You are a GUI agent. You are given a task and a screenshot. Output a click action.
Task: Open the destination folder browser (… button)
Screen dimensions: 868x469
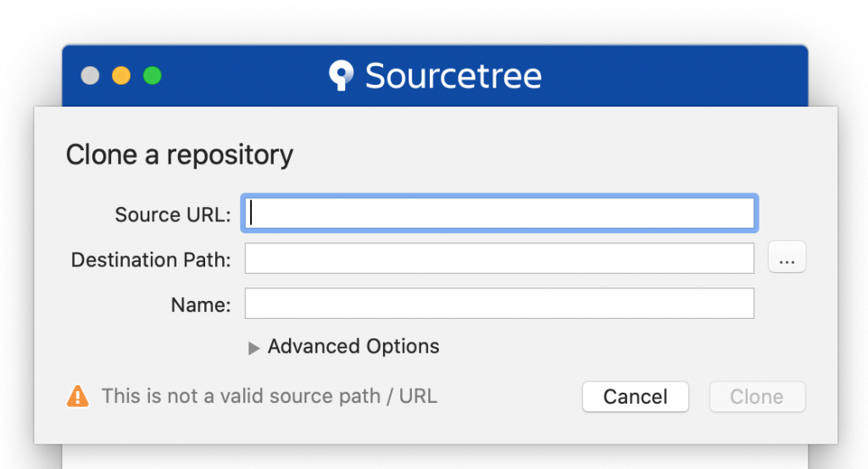[787, 259]
